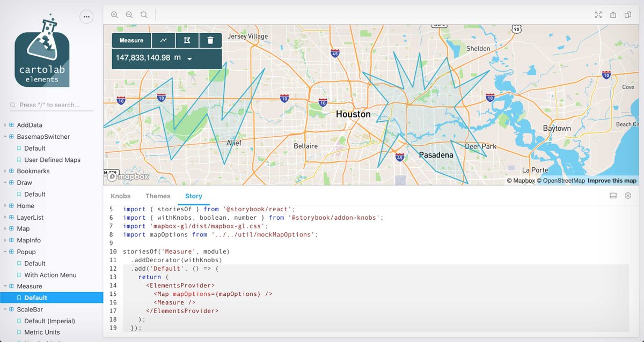Open canvas in new tab icon
Viewport: 644px width, 342px height.
point(613,15)
